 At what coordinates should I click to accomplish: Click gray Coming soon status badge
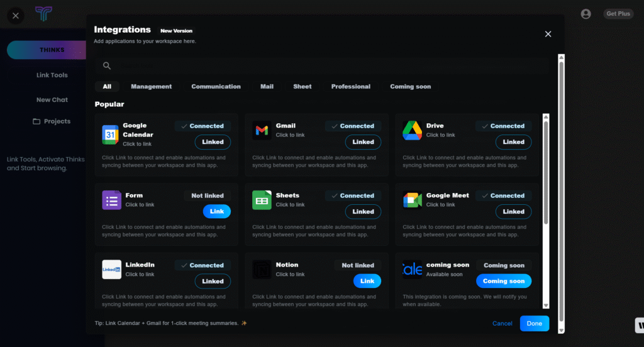[x=504, y=265]
